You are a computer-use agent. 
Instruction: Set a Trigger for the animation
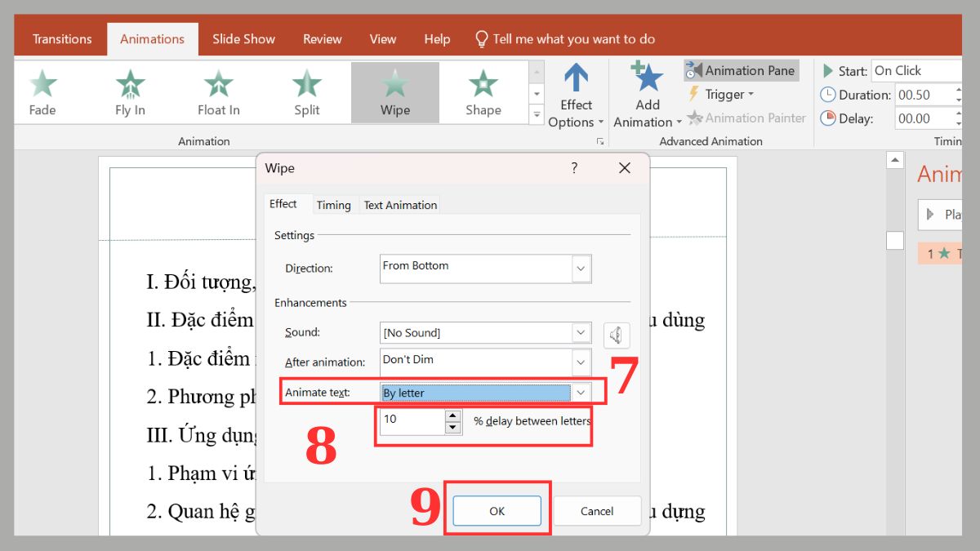coord(722,94)
